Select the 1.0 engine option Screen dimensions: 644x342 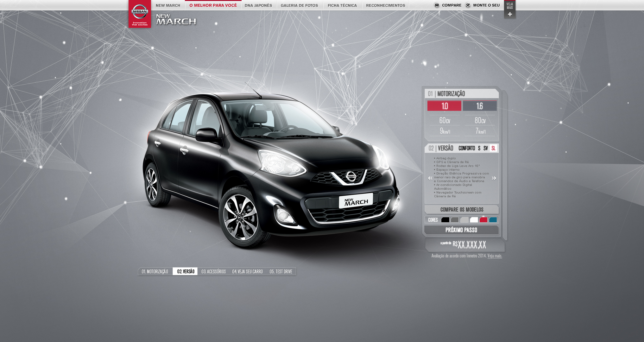[444, 106]
